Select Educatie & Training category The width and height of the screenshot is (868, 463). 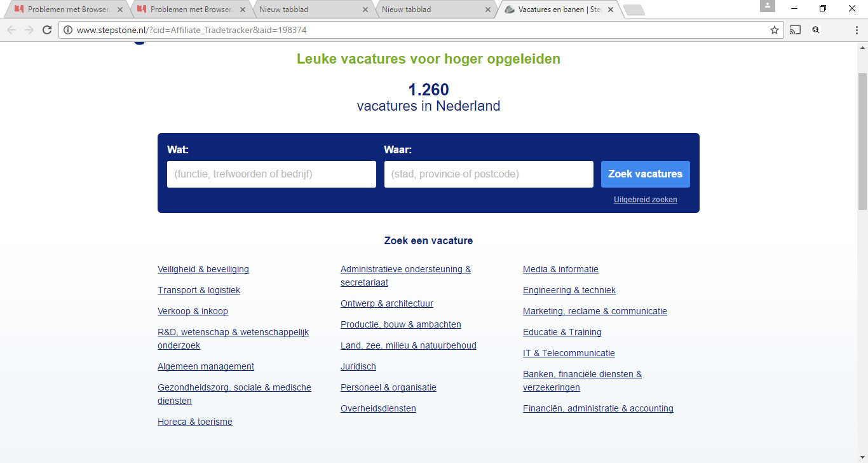pos(562,332)
